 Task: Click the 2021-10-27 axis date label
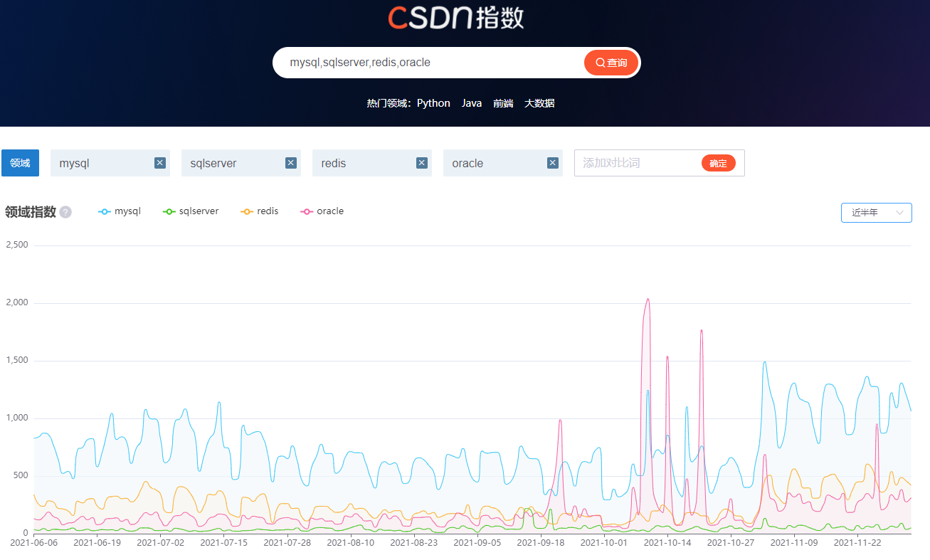pyautogui.click(x=731, y=542)
